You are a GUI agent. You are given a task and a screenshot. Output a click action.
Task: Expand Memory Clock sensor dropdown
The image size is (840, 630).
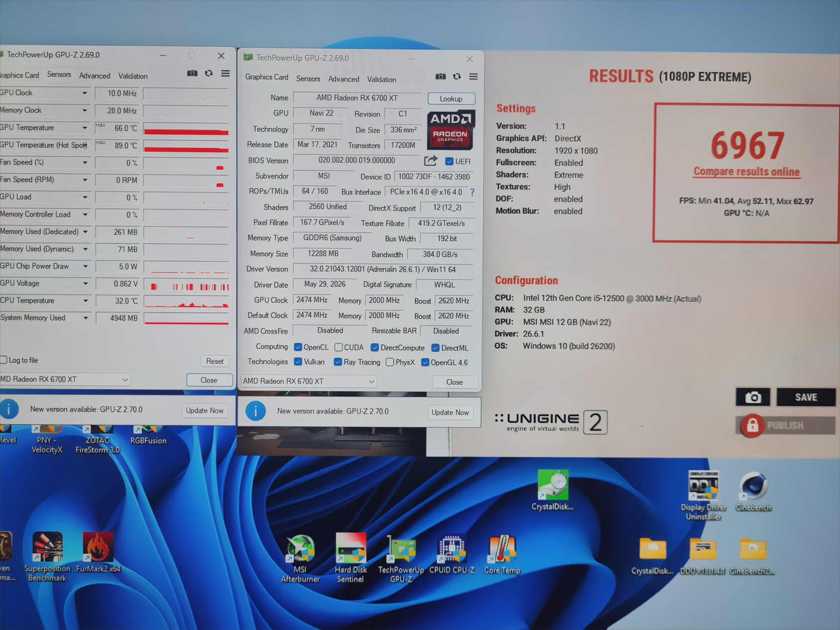tap(85, 111)
